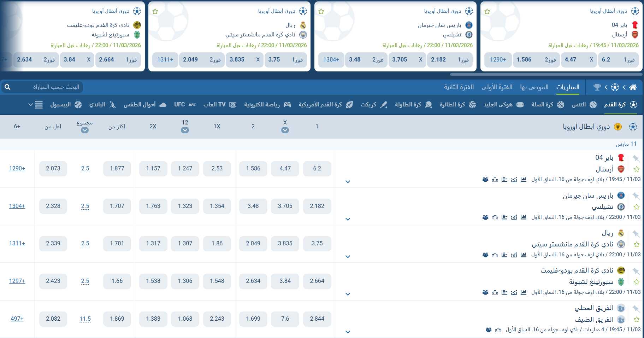This screenshot has width=644, height=338.
Task: Open the 1290+ additional bets link
Action: (x=17, y=168)
